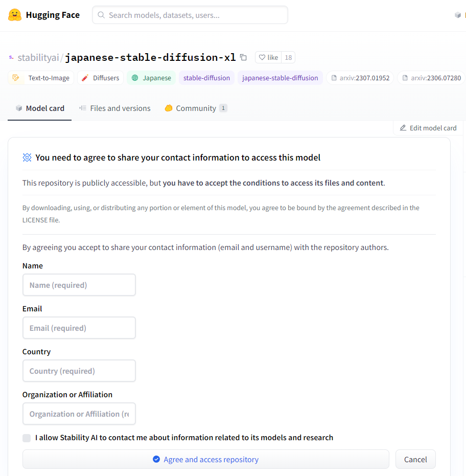466x476 pixels.
Task: Click Edit model card
Action: 428,128
